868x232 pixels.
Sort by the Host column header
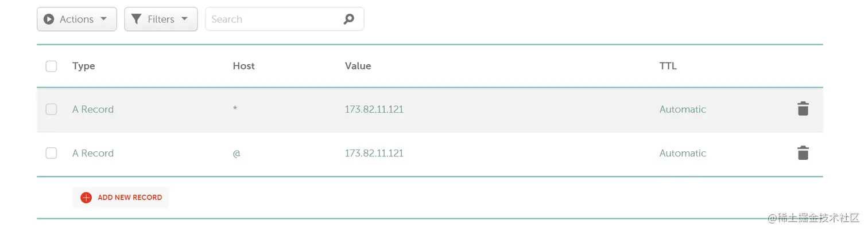(243, 66)
